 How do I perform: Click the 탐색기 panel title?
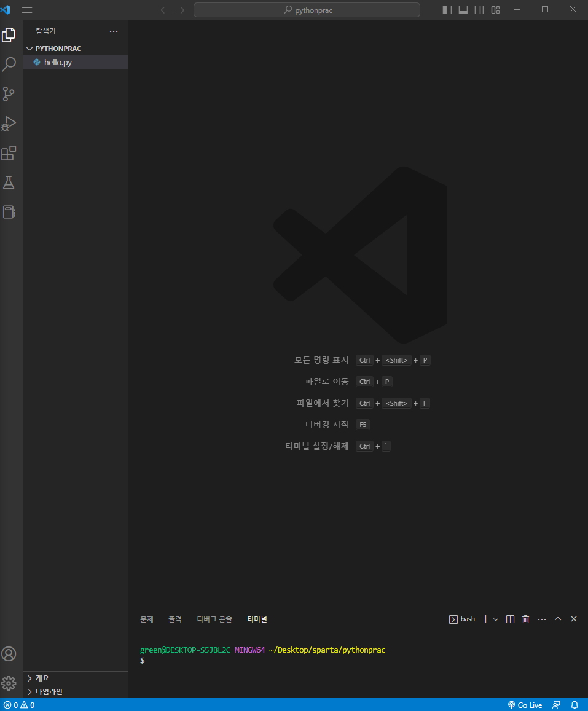(46, 31)
